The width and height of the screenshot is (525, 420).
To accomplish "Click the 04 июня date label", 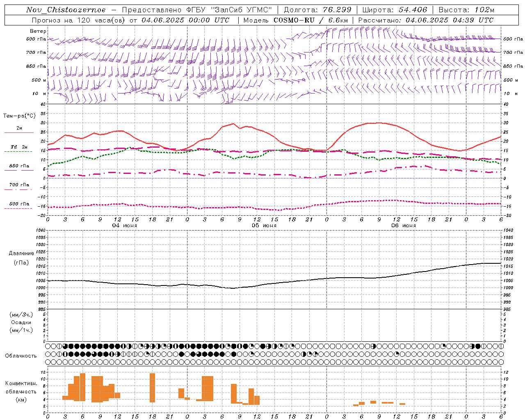I will 125,226.
